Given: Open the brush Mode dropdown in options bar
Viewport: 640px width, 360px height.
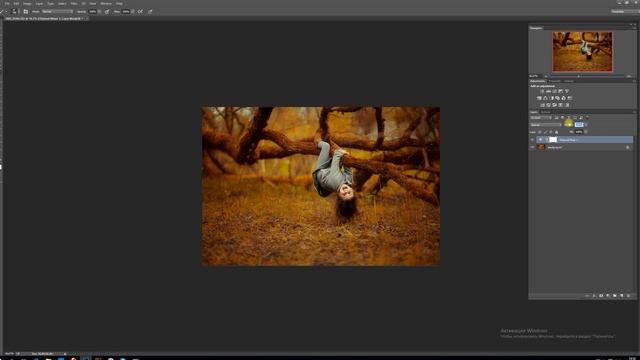Looking at the screenshot, I should [57, 11].
